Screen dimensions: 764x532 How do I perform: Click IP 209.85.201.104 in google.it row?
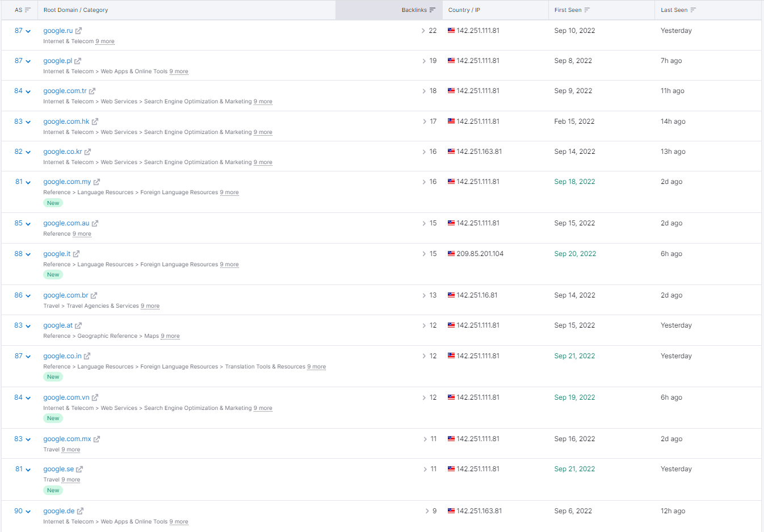point(480,254)
